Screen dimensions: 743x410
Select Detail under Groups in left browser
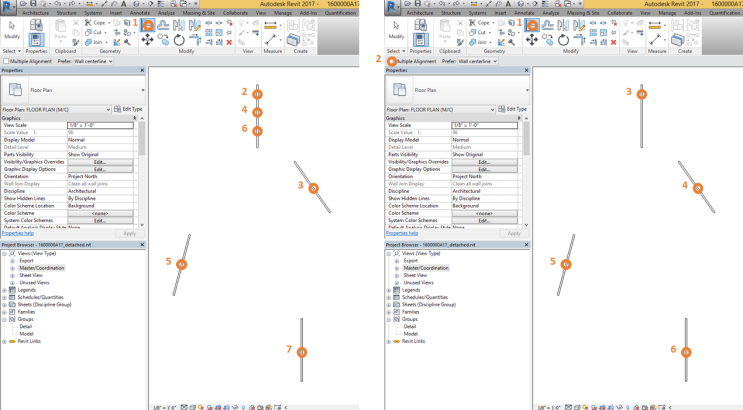point(26,327)
